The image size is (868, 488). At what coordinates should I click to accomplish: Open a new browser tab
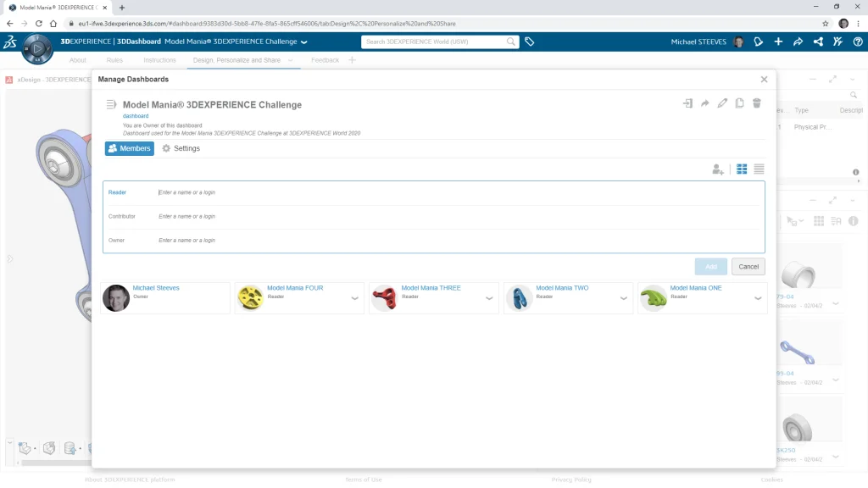coord(122,8)
